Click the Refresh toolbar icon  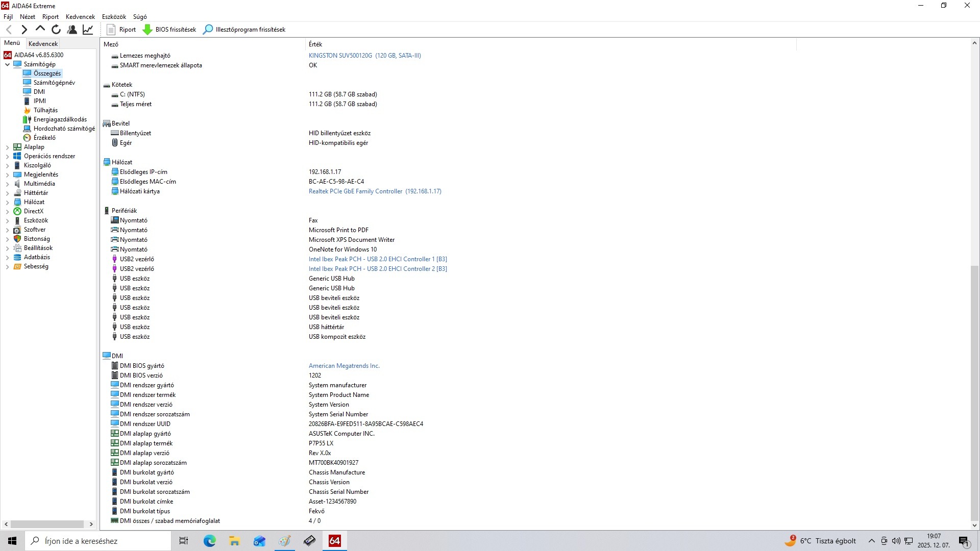click(x=56, y=30)
